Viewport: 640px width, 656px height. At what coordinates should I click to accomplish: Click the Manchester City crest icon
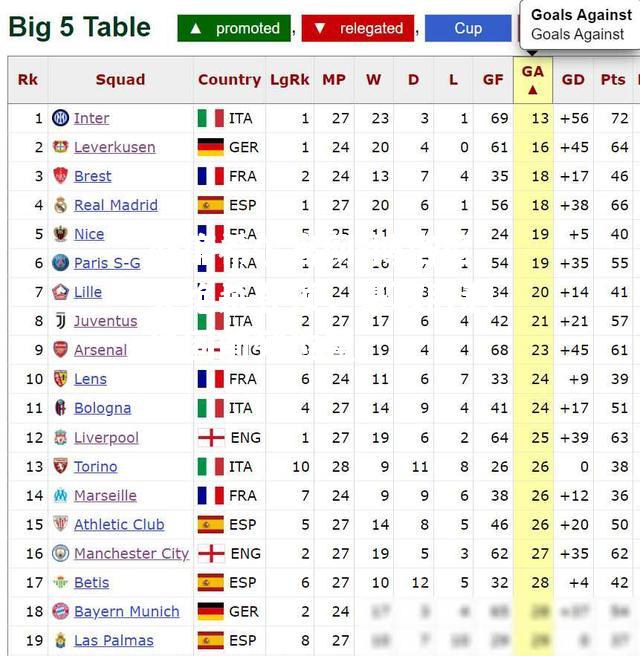(x=60, y=553)
